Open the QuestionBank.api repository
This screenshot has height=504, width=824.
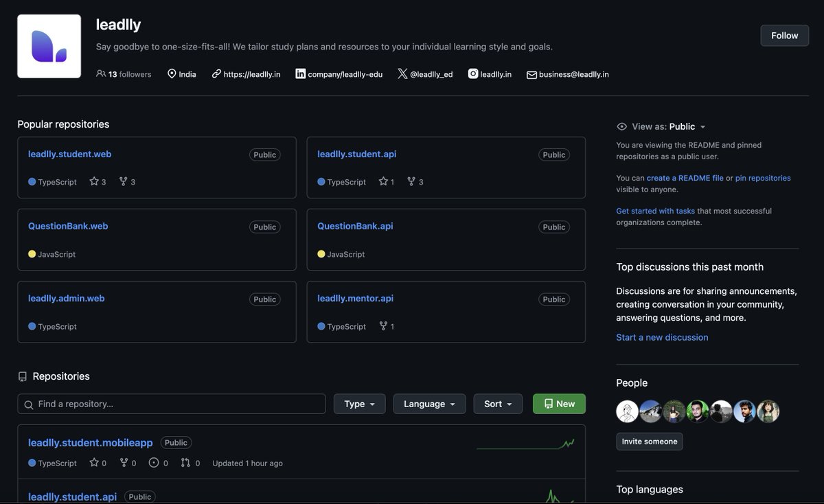click(x=355, y=226)
